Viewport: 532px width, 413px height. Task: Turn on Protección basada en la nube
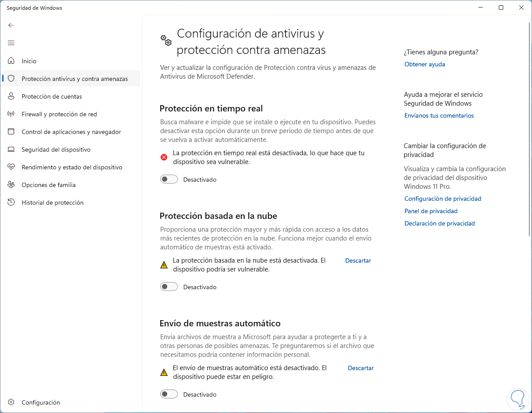pos(169,287)
